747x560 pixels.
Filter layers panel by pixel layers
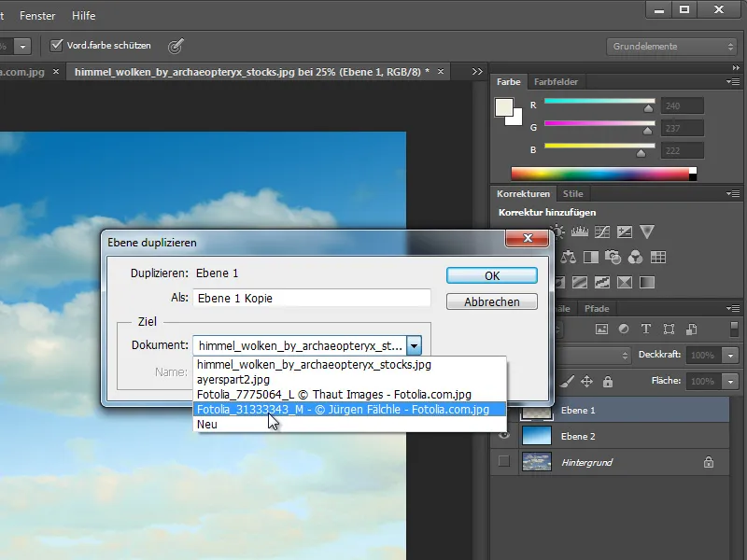(x=601, y=329)
